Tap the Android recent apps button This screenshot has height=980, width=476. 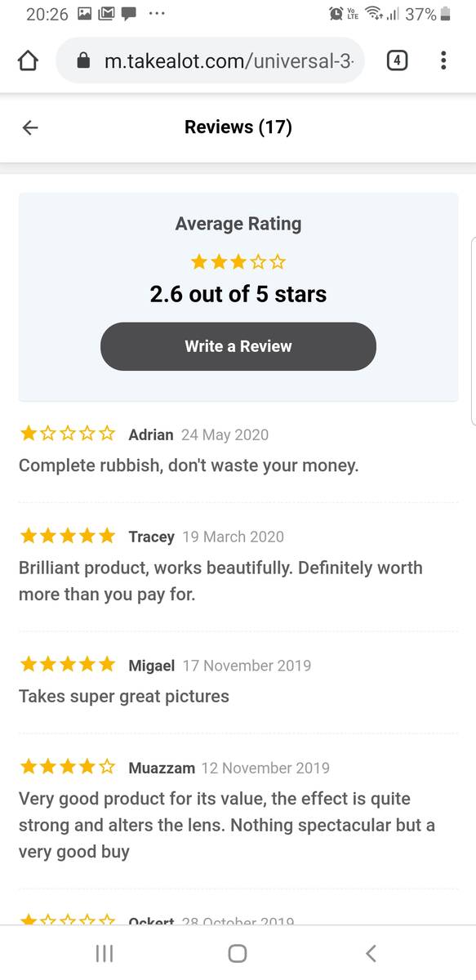coord(104,953)
